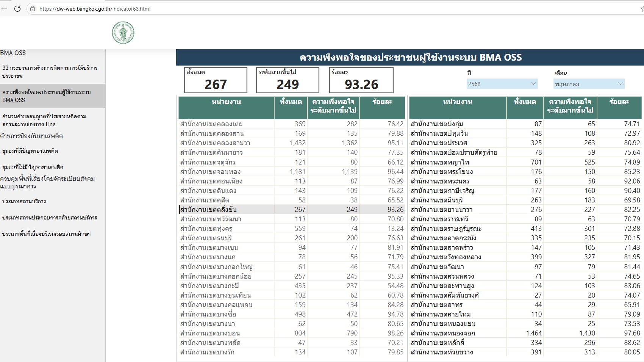Click highlighted row สำนักงานเขตตลิ่งชัน

pyautogui.click(x=292, y=210)
